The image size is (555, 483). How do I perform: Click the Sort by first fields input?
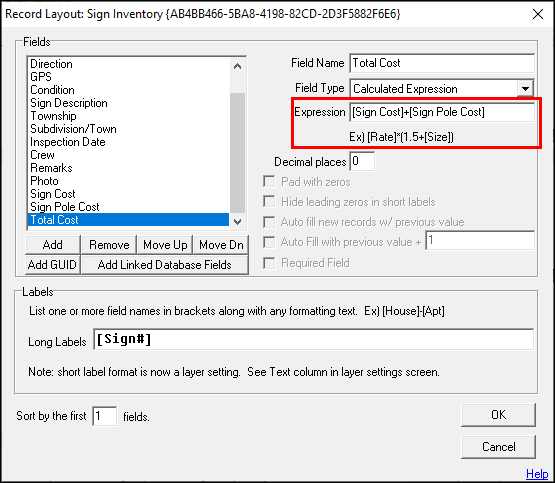pyautogui.click(x=104, y=416)
